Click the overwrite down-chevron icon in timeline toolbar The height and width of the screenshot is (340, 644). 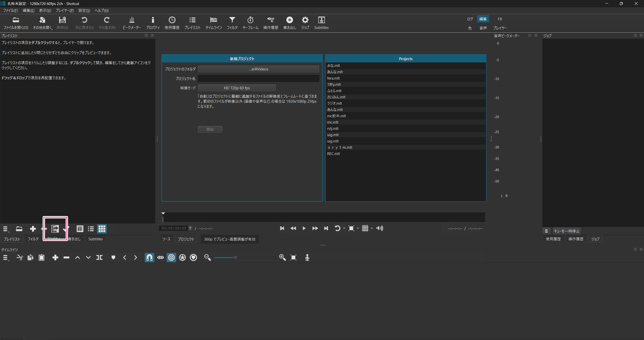pyautogui.click(x=88, y=257)
